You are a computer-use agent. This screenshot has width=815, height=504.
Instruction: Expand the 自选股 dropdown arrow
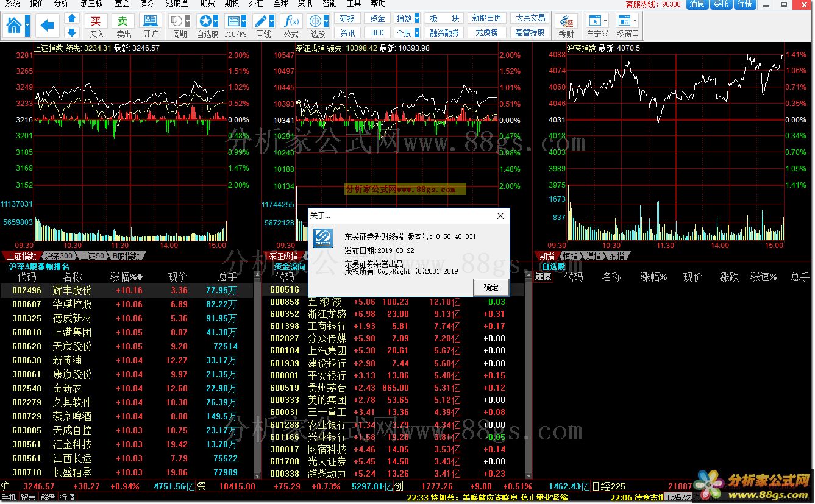pyautogui.click(x=216, y=21)
